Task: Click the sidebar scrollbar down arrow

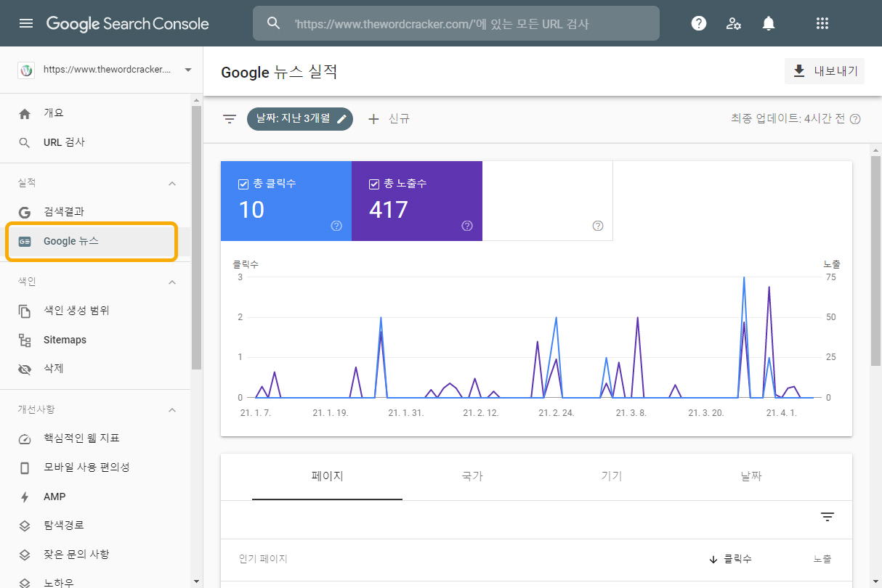Action: coord(196,581)
